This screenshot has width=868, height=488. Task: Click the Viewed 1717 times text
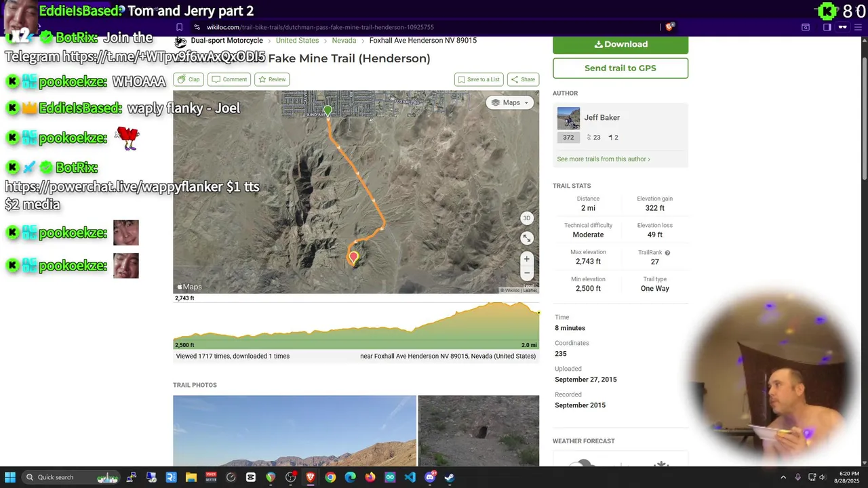[233, 357]
